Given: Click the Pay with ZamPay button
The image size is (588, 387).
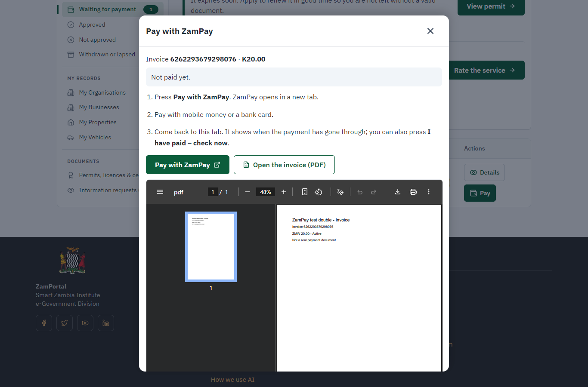Looking at the screenshot, I should click(188, 165).
